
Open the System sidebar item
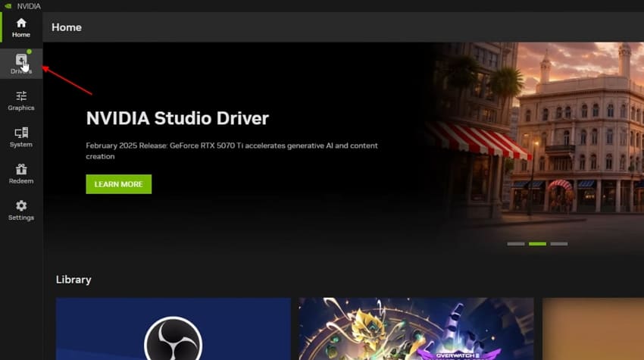[x=21, y=137]
